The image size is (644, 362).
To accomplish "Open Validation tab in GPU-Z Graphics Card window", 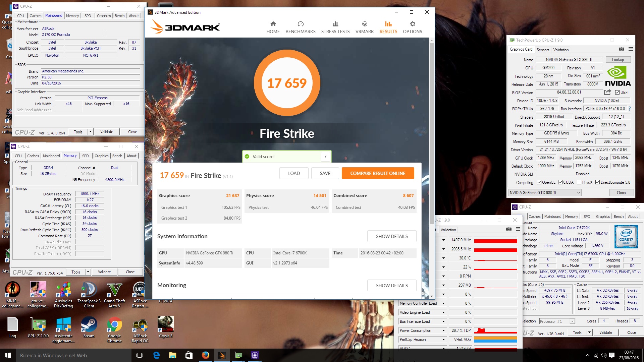I will point(561,50).
